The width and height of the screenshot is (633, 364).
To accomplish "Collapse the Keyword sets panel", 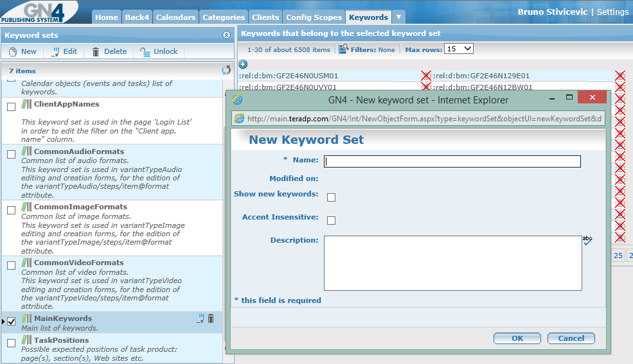I will 226,35.
